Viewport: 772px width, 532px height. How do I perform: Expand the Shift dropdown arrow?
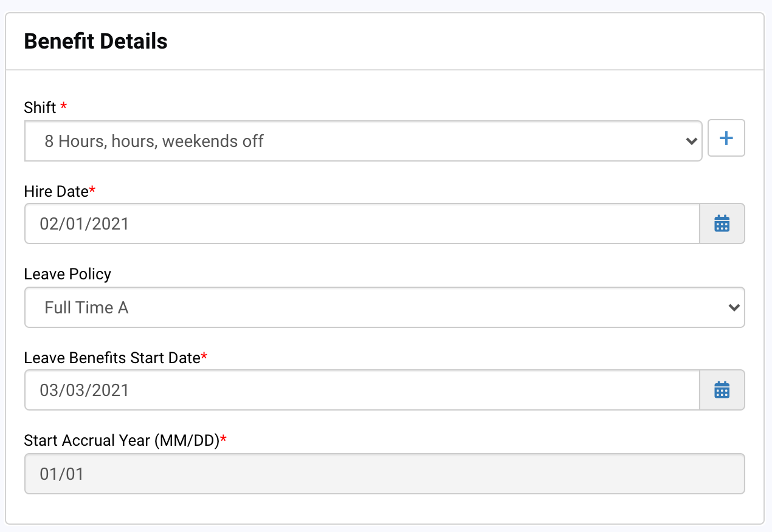691,142
